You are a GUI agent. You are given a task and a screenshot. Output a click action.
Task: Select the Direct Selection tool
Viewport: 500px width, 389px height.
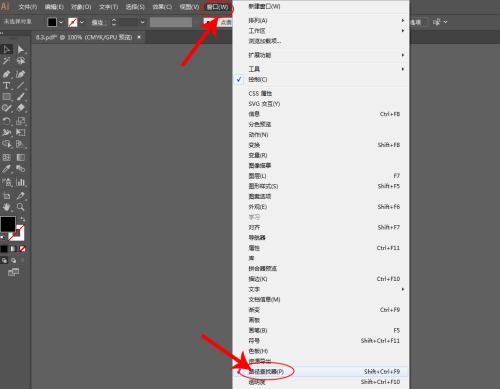click(21, 50)
